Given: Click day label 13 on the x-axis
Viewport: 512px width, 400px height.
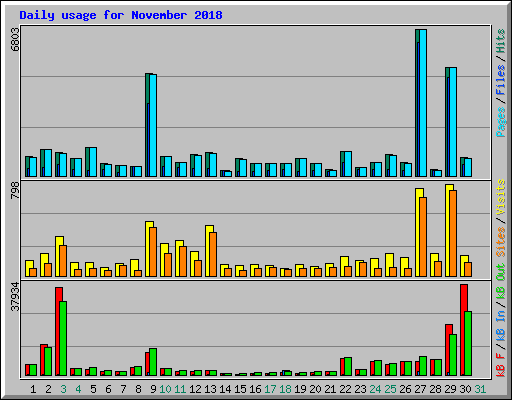Looking at the screenshot, I should (x=210, y=389).
